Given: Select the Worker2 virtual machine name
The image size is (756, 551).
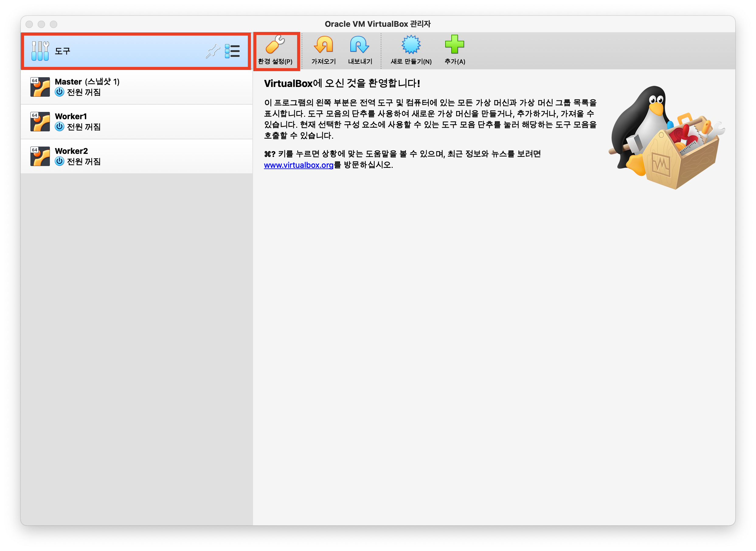Looking at the screenshot, I should tap(71, 151).
